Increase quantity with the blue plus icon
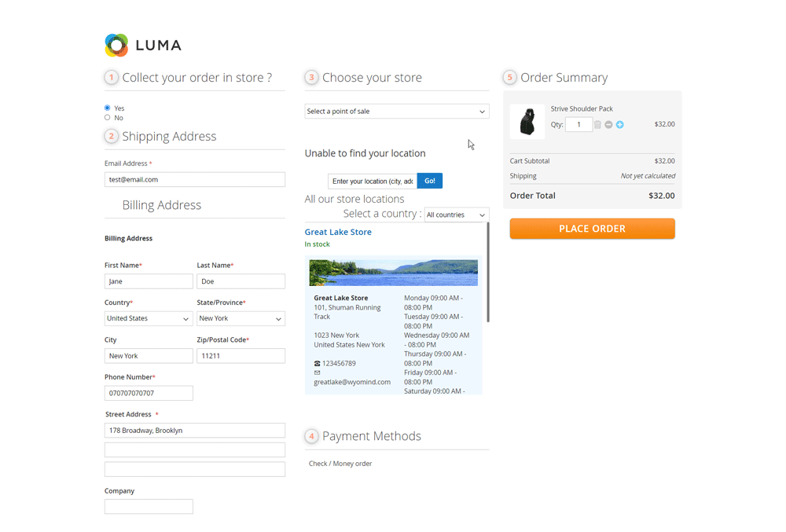The width and height of the screenshot is (786, 532). (620, 125)
